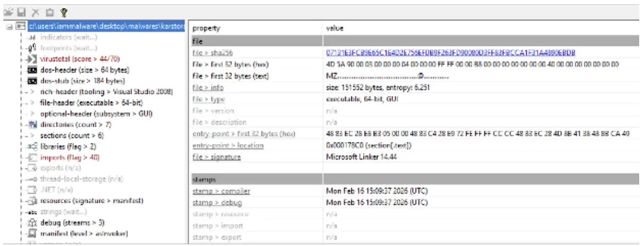Select 'file > first 32 bytes (hex)' property
Screen dimensions: 644x246
tap(231, 64)
